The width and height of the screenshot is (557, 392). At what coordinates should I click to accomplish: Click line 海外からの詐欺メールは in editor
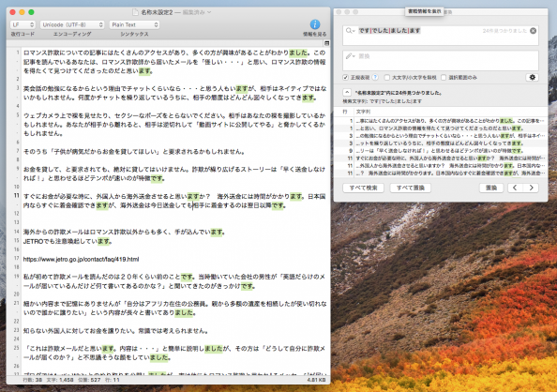125,232
